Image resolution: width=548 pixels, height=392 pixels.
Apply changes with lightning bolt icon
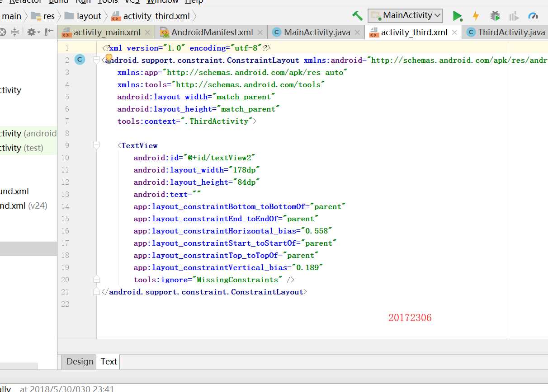coord(476,16)
